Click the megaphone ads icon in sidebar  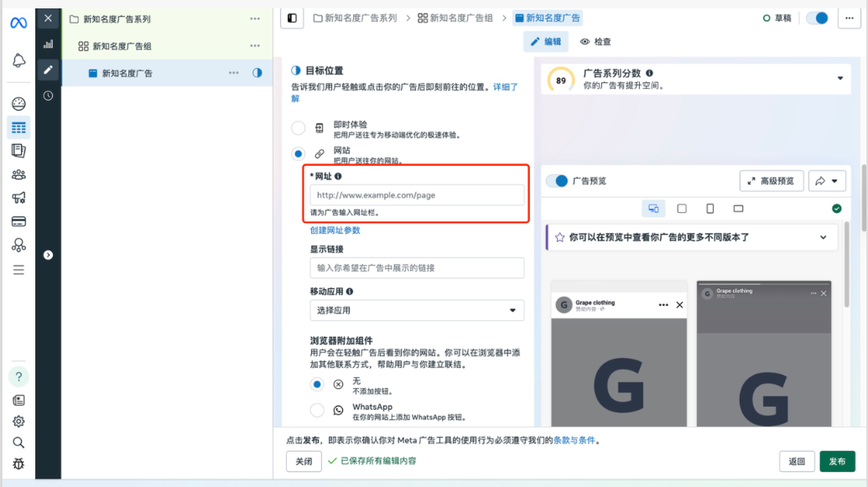tap(18, 198)
